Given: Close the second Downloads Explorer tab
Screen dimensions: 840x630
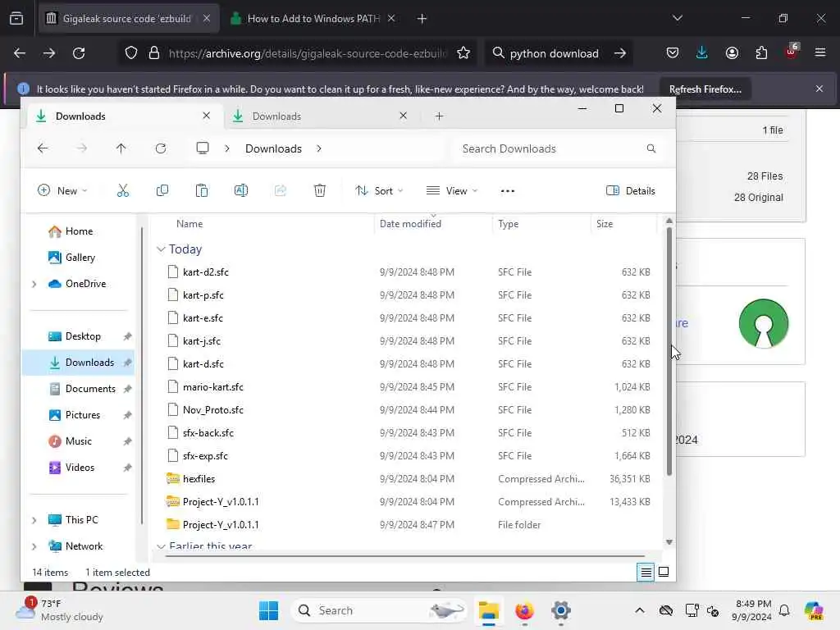Looking at the screenshot, I should (403, 116).
